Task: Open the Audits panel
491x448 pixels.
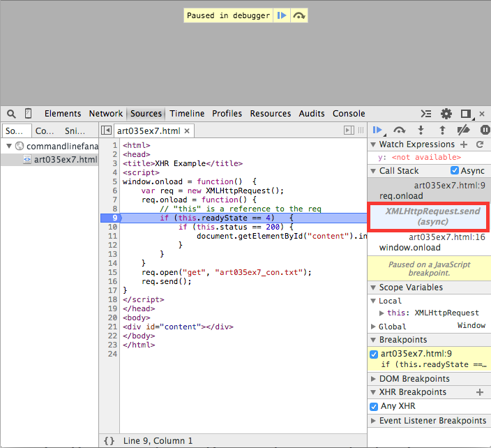Action: 312,114
